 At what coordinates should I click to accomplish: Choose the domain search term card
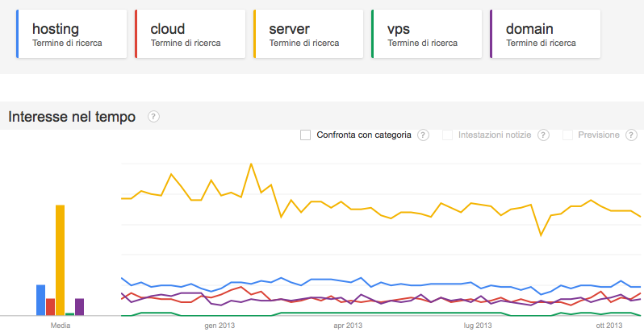(x=546, y=34)
